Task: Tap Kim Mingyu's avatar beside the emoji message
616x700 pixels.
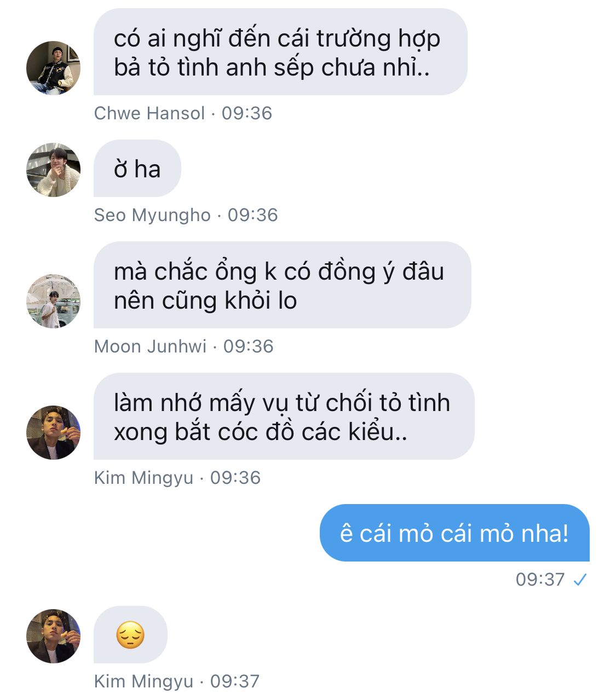Action: [x=53, y=636]
